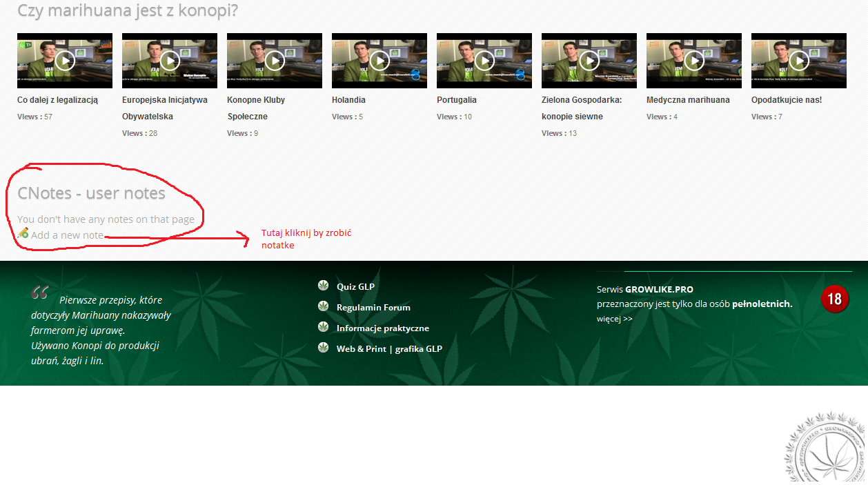Open the 'Regulamin Forum' footer link
868x485 pixels.
(373, 307)
